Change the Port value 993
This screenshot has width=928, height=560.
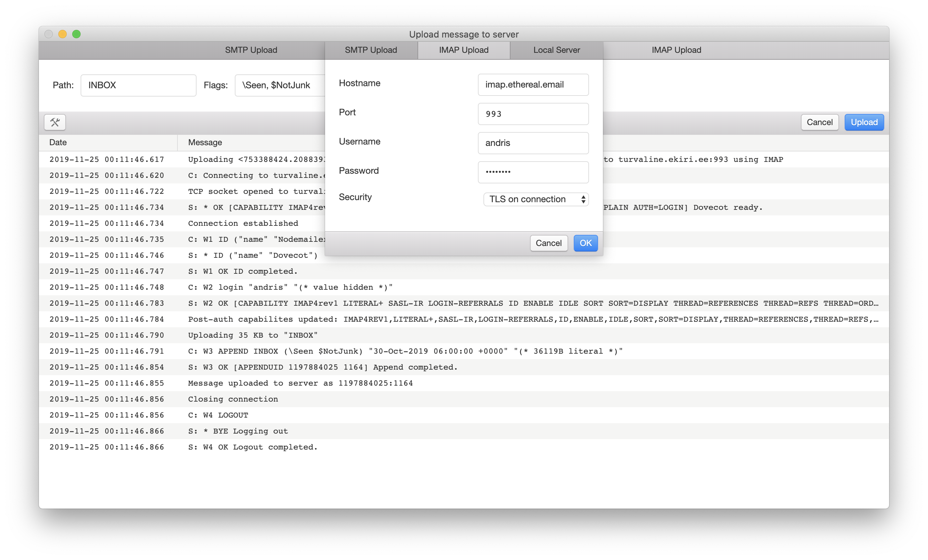pyautogui.click(x=533, y=114)
